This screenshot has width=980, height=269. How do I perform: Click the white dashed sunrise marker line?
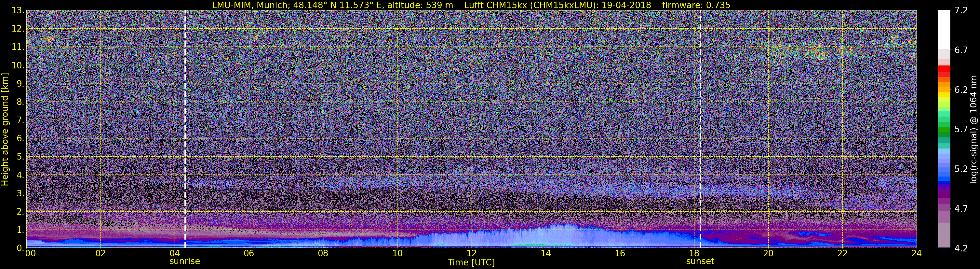pos(185,129)
